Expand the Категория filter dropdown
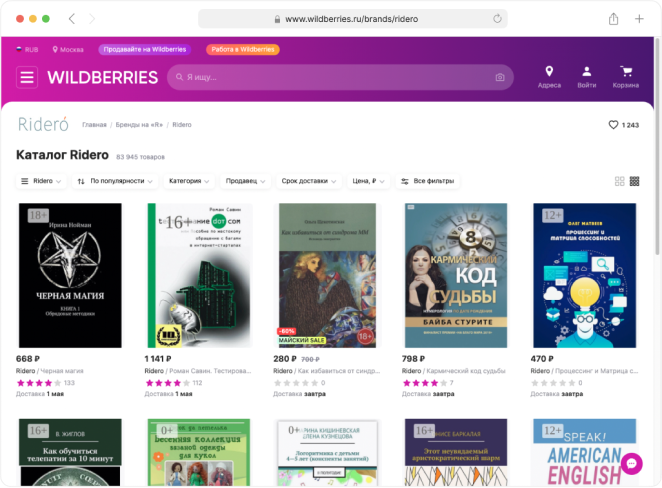The image size is (662, 488). [x=190, y=181]
